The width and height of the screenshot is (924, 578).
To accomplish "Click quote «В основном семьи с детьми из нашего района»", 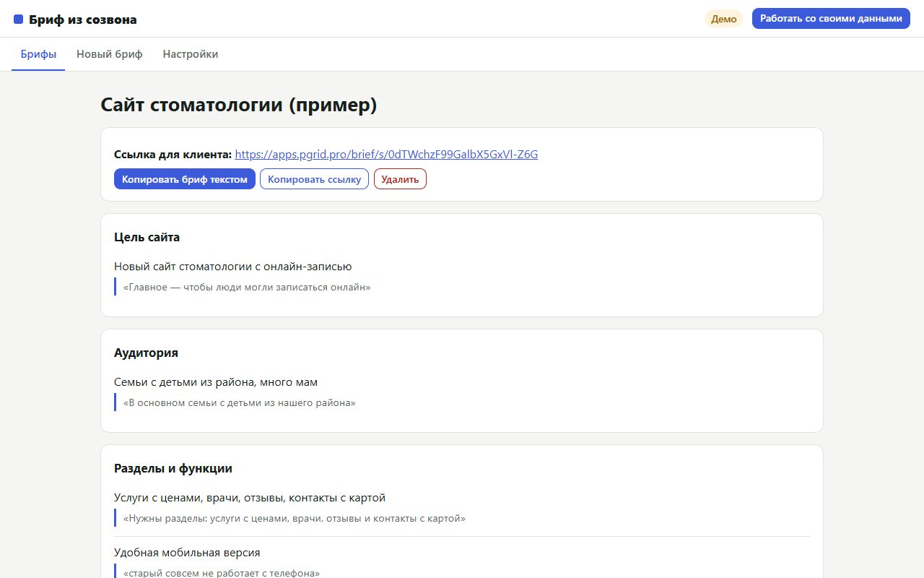I will (x=240, y=402).
